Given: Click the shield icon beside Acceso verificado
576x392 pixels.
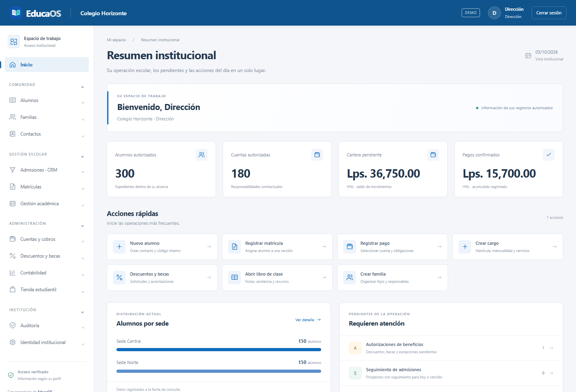Looking at the screenshot, I should 11,375.
